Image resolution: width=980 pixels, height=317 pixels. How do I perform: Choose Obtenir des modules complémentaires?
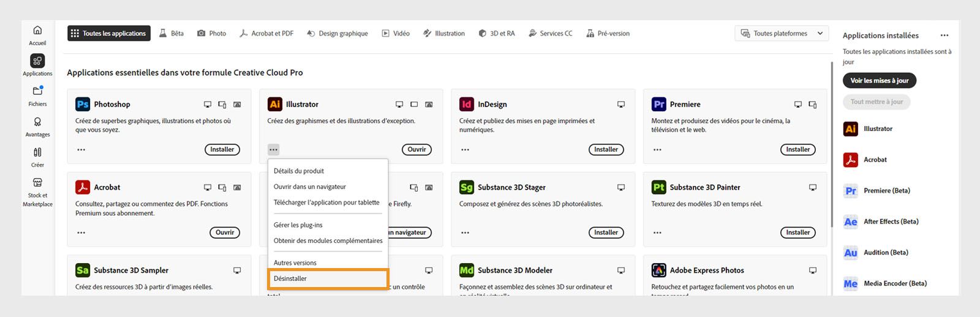(x=328, y=241)
